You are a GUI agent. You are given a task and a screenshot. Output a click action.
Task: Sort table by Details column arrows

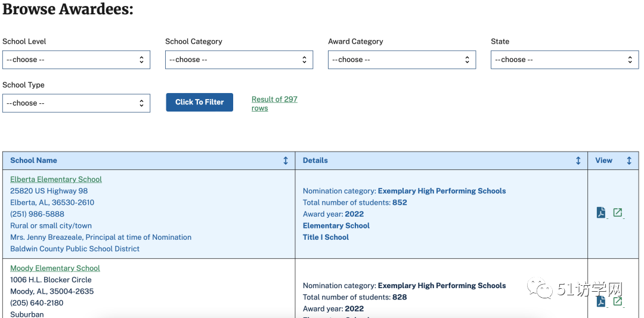click(x=578, y=160)
